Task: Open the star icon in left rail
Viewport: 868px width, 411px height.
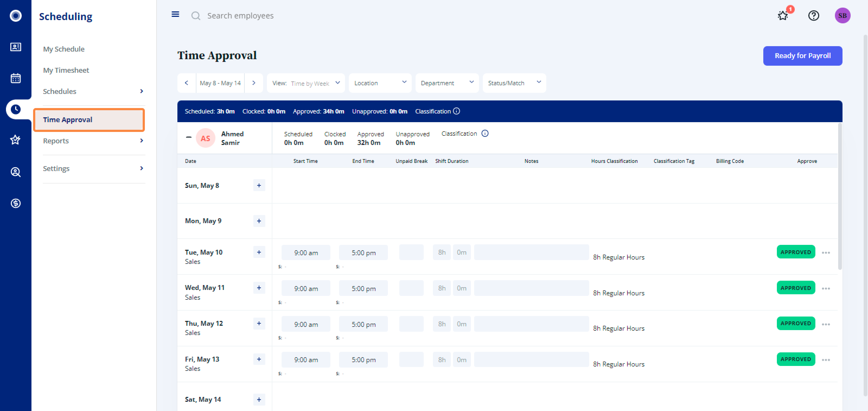Action: click(x=15, y=140)
